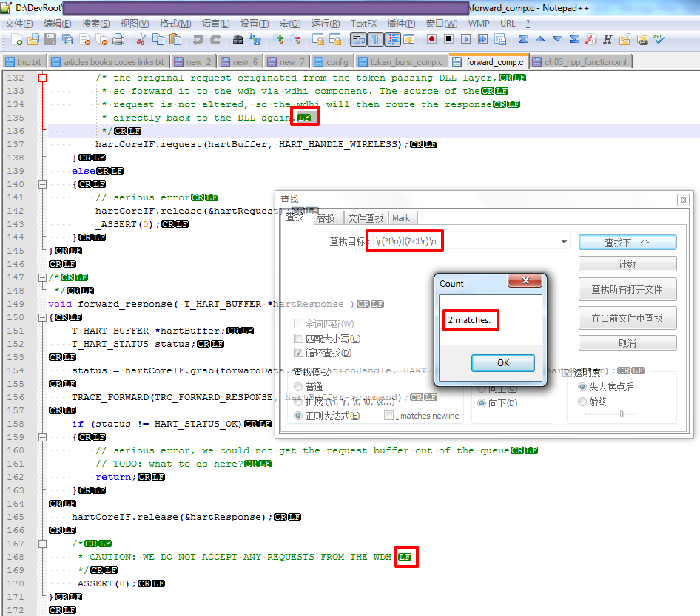Click the Save file toolbar icon
This screenshot has height=616, width=700.
coord(50,40)
